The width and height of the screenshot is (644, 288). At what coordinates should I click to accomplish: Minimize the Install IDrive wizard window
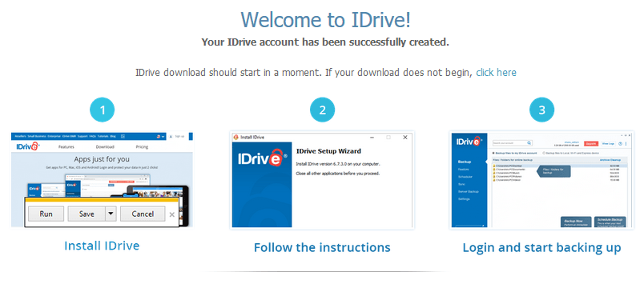coord(372,138)
